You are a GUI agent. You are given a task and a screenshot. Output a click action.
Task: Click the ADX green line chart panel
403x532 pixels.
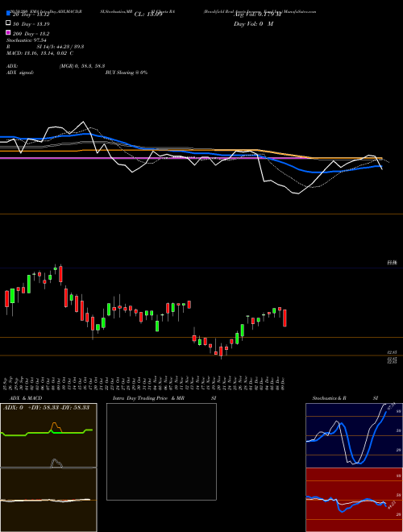tap(48, 435)
